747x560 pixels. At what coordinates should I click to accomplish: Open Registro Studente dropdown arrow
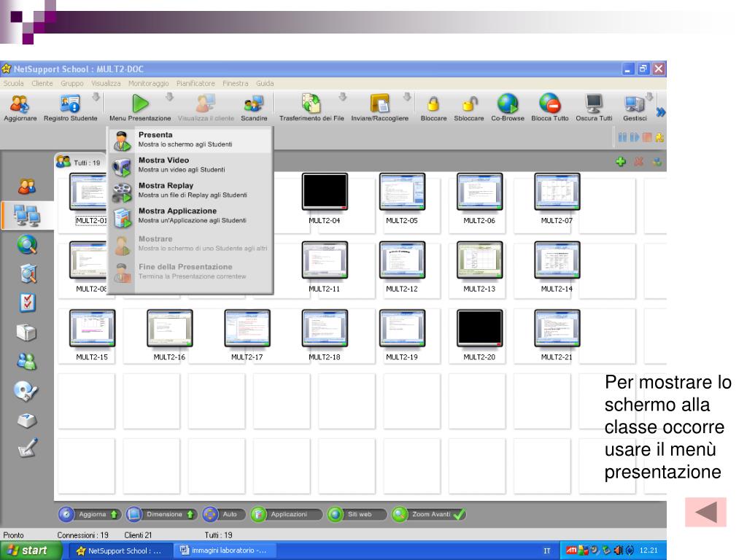click(x=96, y=97)
